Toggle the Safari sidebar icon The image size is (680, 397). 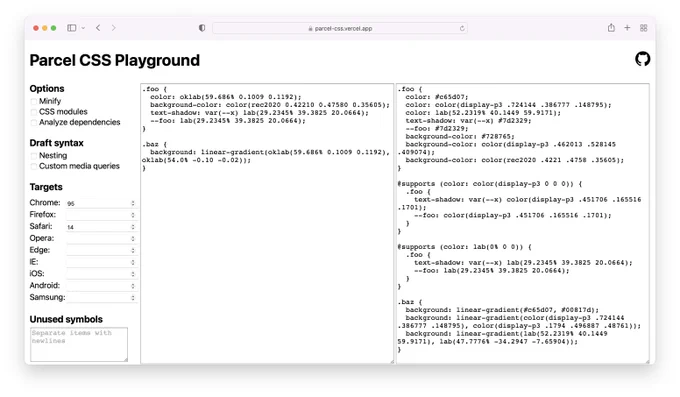tap(72, 28)
